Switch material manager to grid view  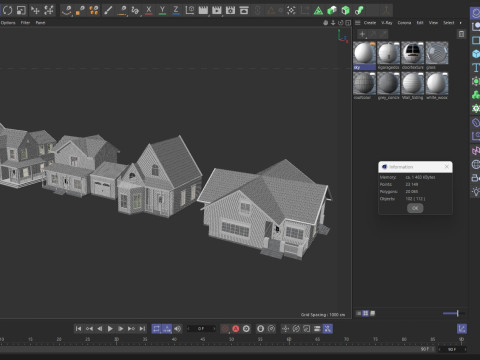tap(365, 313)
